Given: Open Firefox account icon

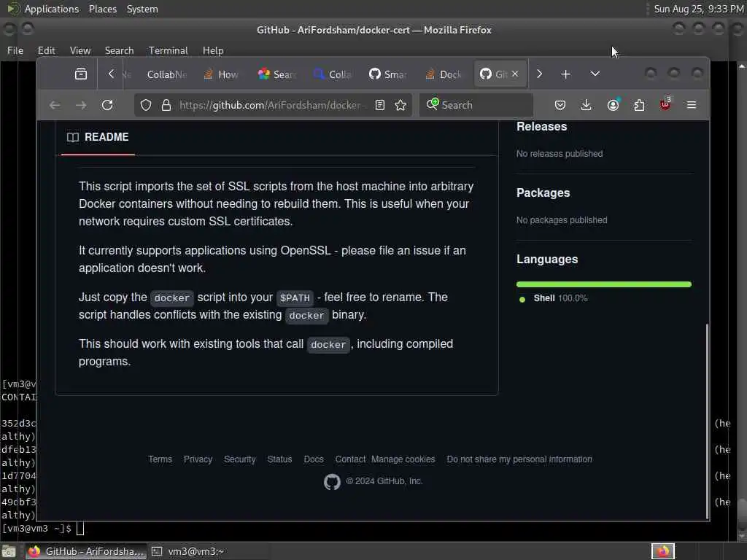Looking at the screenshot, I should 613,105.
